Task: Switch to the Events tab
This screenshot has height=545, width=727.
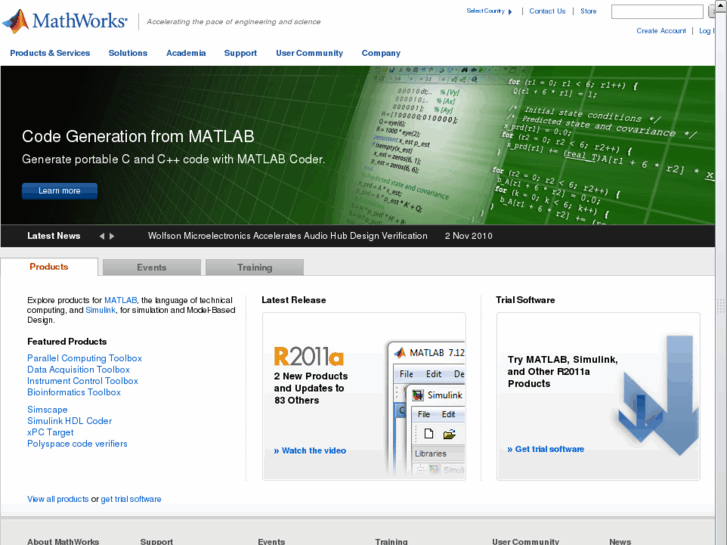Action: point(152,267)
